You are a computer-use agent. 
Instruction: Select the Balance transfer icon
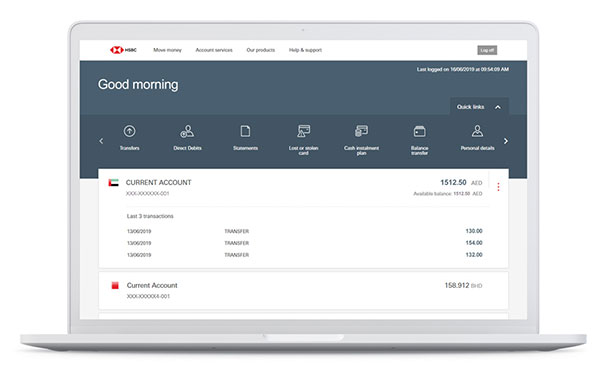click(x=419, y=131)
